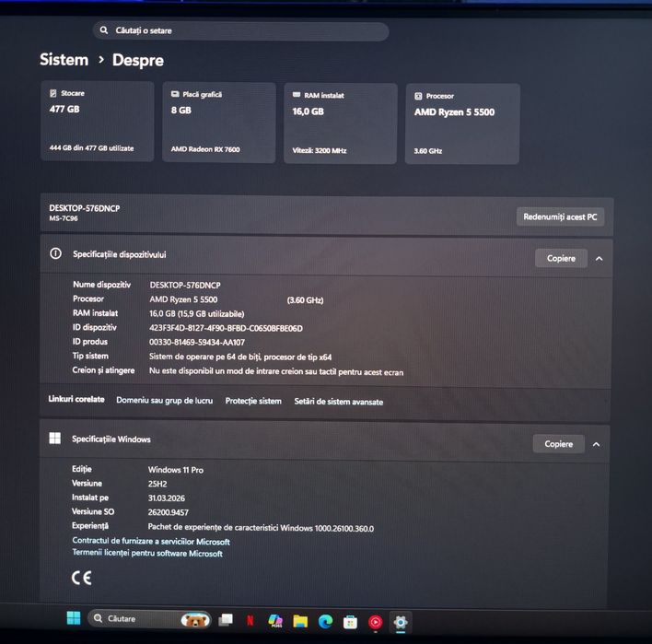The width and height of the screenshot is (652, 644).
Task: Copy the device specifications
Action: coord(561,258)
